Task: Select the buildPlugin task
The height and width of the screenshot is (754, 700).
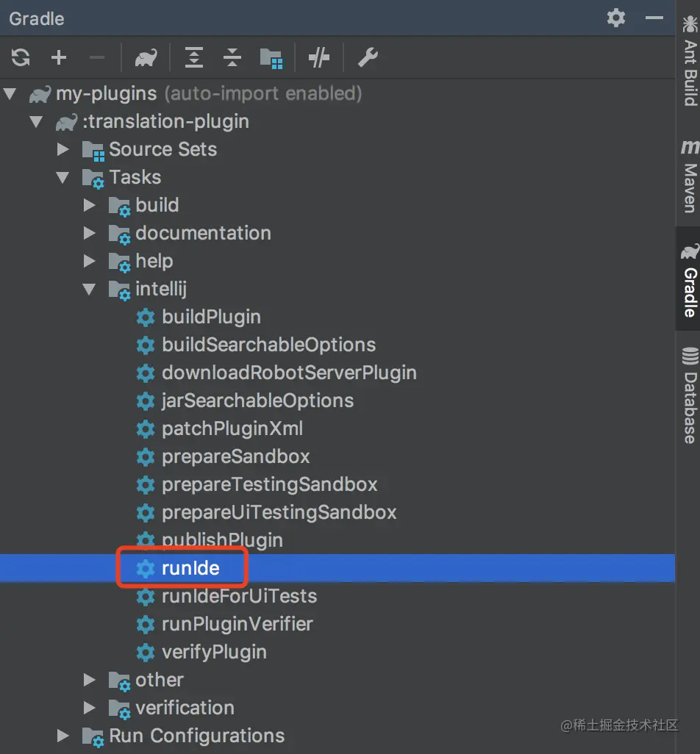Action: pyautogui.click(x=211, y=317)
